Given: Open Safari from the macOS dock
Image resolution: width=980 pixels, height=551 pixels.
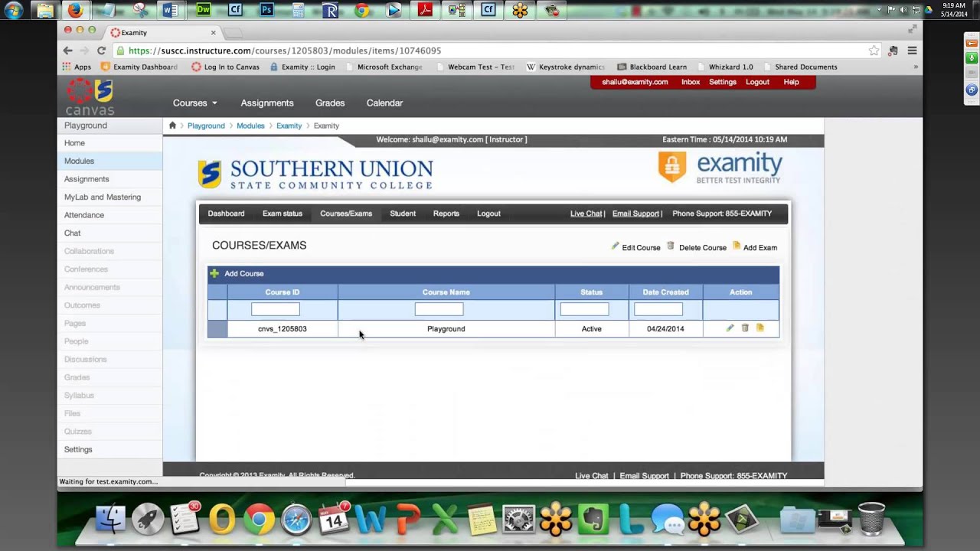Looking at the screenshot, I should pyautogui.click(x=296, y=519).
